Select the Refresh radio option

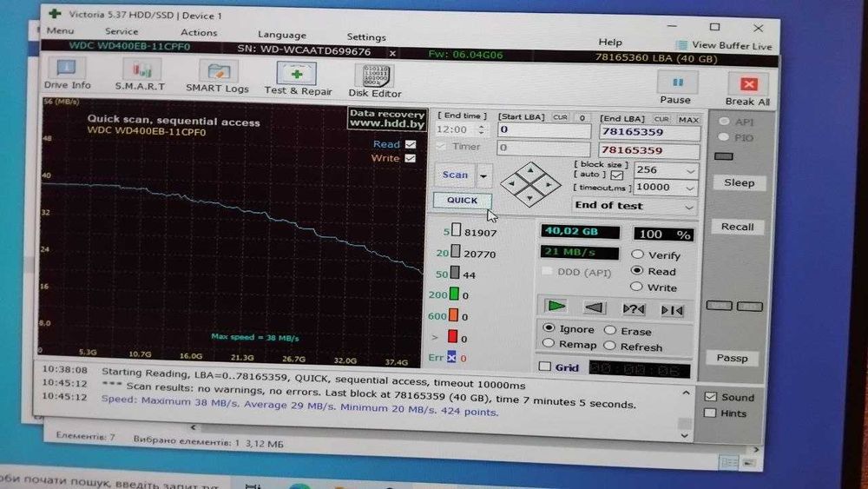tap(609, 346)
